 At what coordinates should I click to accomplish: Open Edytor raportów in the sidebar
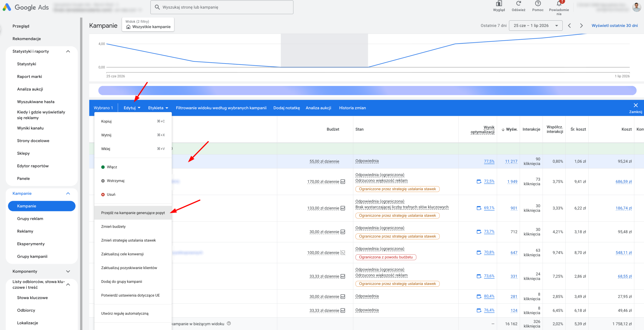(x=33, y=166)
